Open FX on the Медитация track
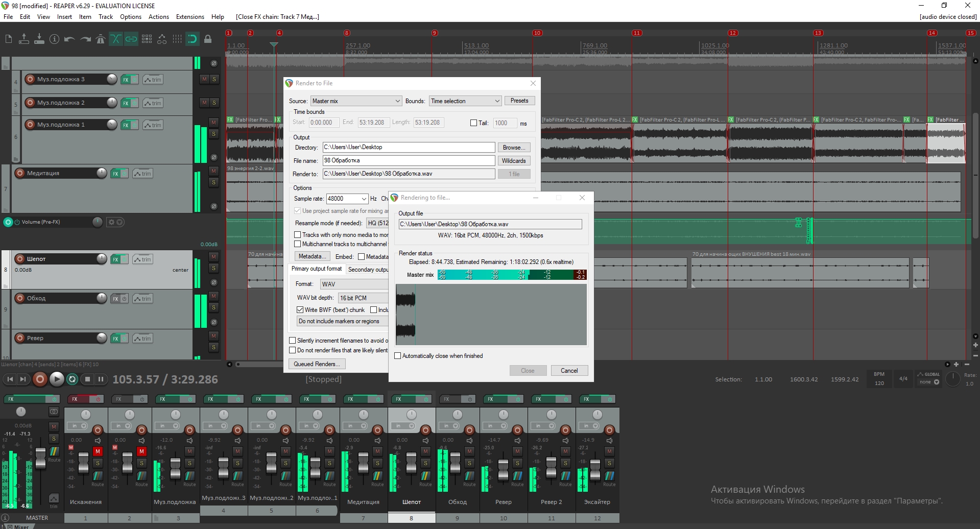980x529 pixels. tap(115, 173)
